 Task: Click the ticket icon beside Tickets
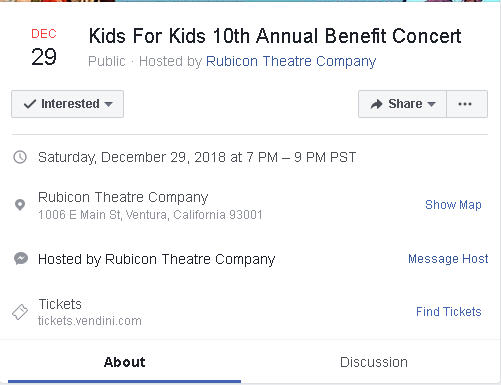pos(20,312)
